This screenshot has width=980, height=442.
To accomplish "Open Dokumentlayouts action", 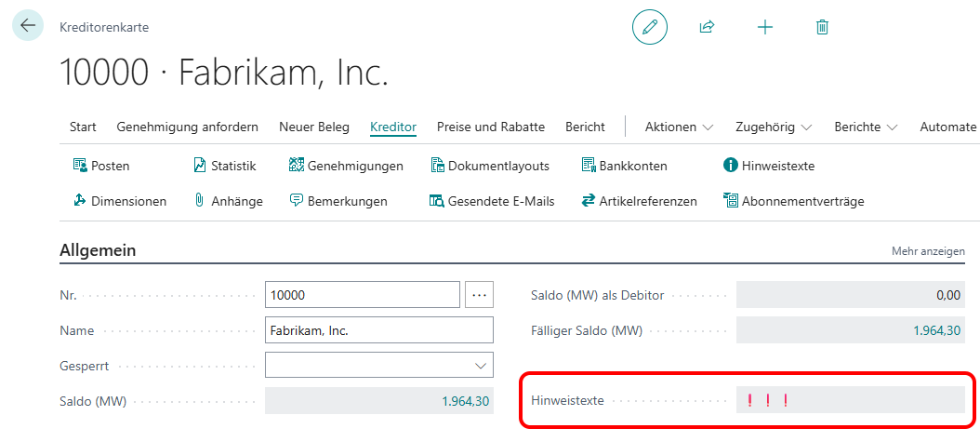I will [x=490, y=166].
